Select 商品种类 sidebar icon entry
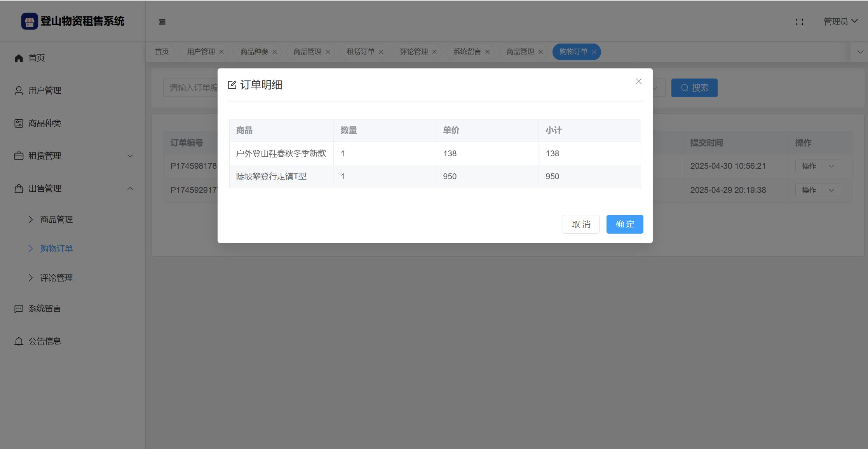This screenshot has width=868, height=449. [x=19, y=123]
